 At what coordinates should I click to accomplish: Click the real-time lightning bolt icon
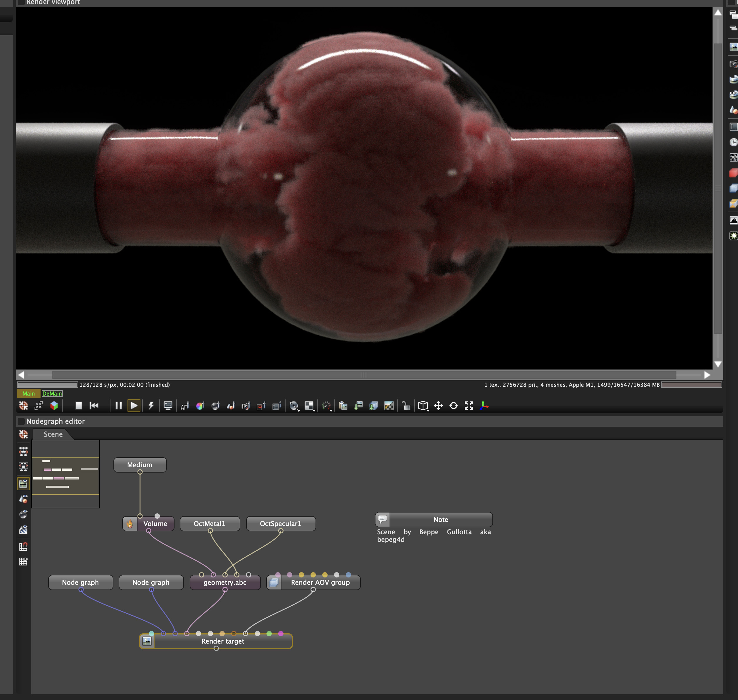151,406
